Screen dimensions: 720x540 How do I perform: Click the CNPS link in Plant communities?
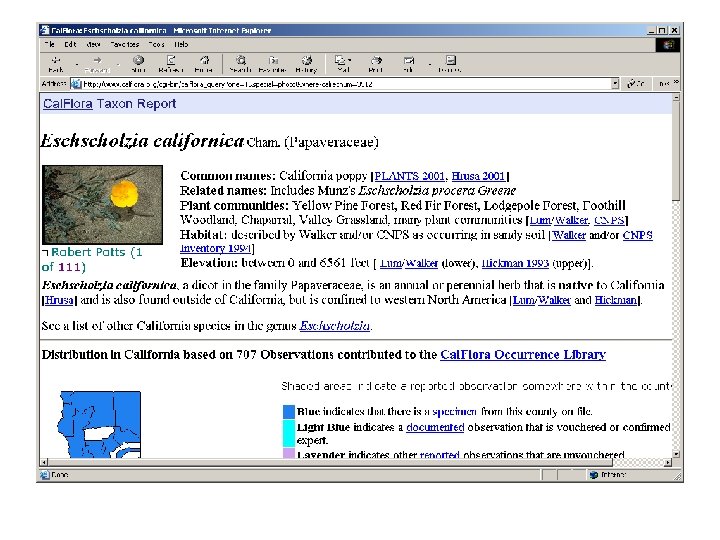(609, 220)
